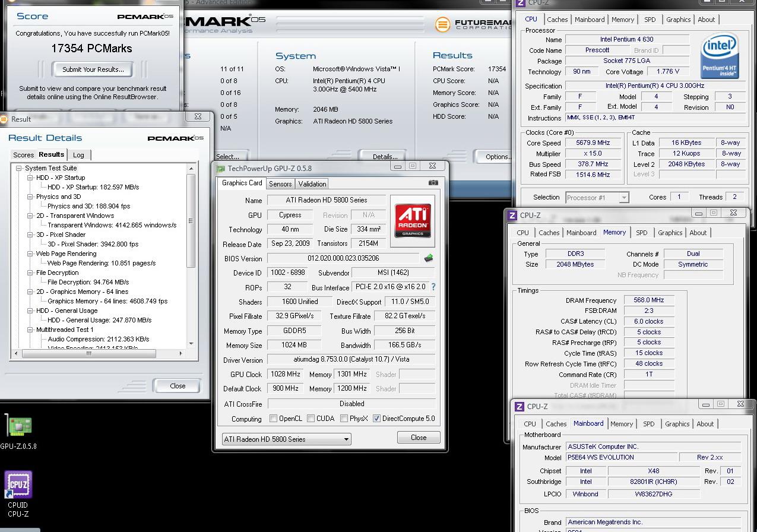Select the Audio Compression 2112.363 KB/s row
Viewport: 757px width, 532px height.
click(x=99, y=340)
